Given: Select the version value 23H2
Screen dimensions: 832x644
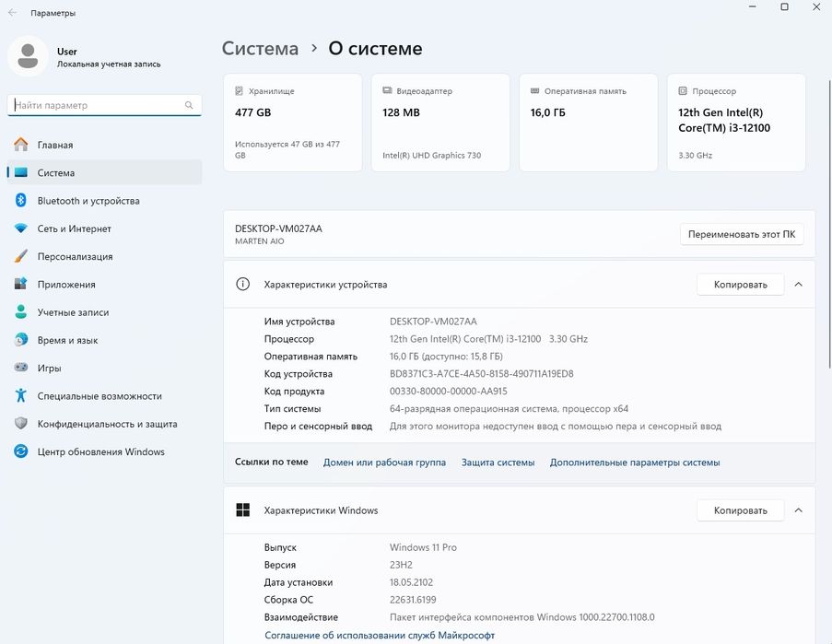Looking at the screenshot, I should click(x=401, y=565).
